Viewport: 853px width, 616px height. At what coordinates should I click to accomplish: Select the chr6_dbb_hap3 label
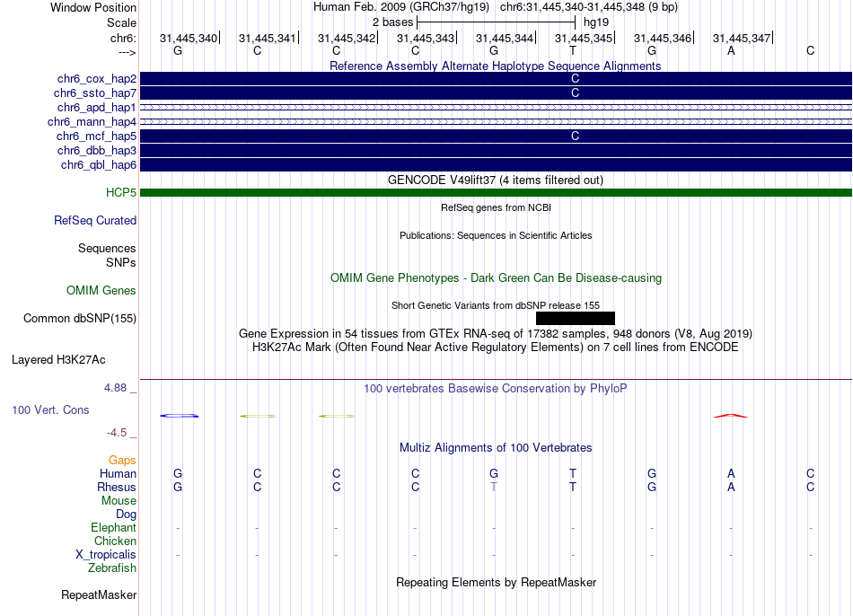click(x=96, y=150)
